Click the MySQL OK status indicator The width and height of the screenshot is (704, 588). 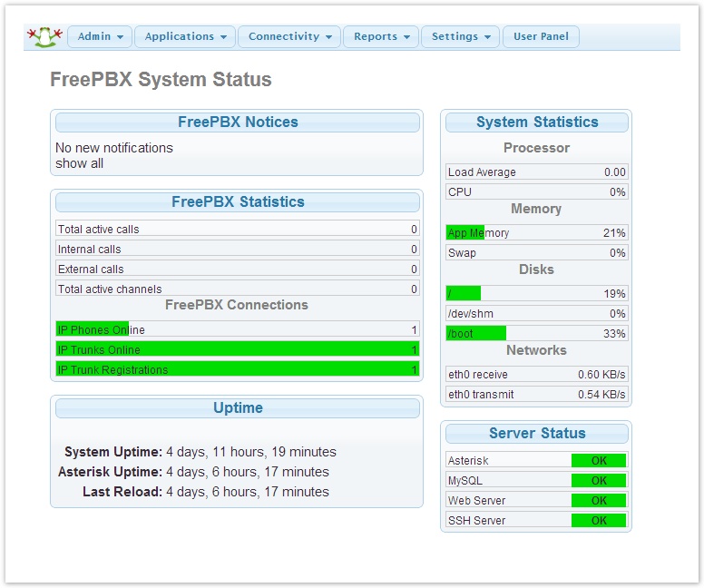[599, 481]
